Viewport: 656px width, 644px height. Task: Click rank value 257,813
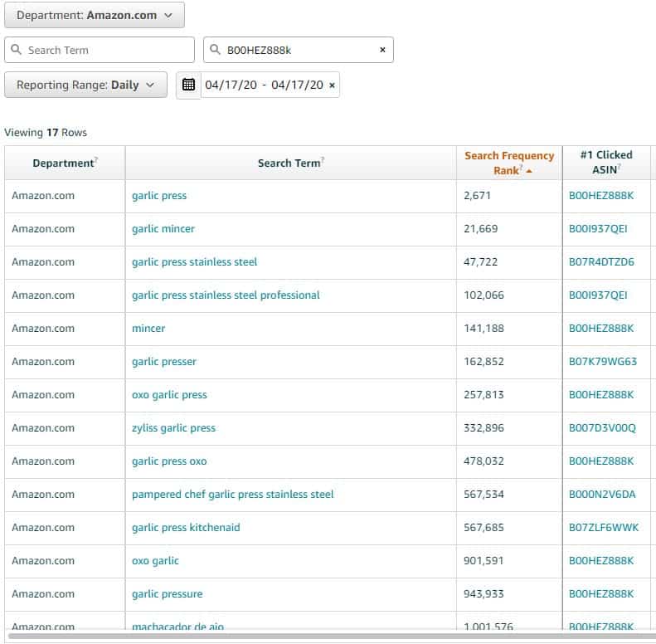coord(484,395)
